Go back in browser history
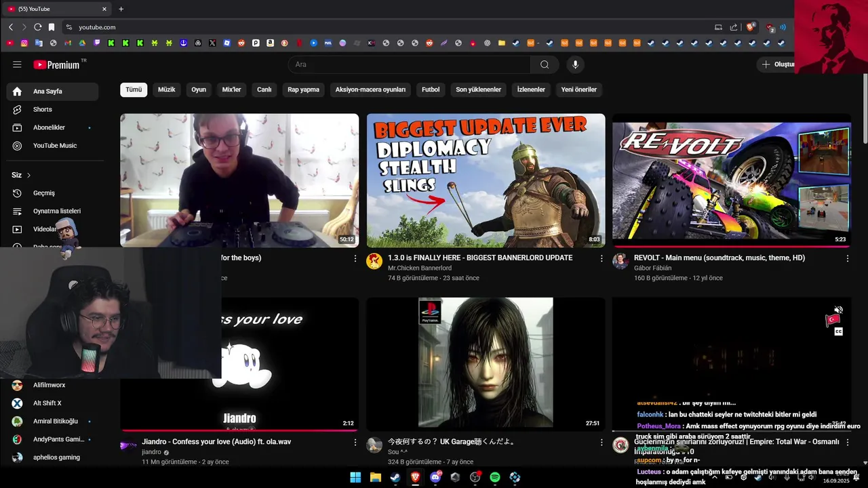This screenshot has height=488, width=868. [11, 27]
